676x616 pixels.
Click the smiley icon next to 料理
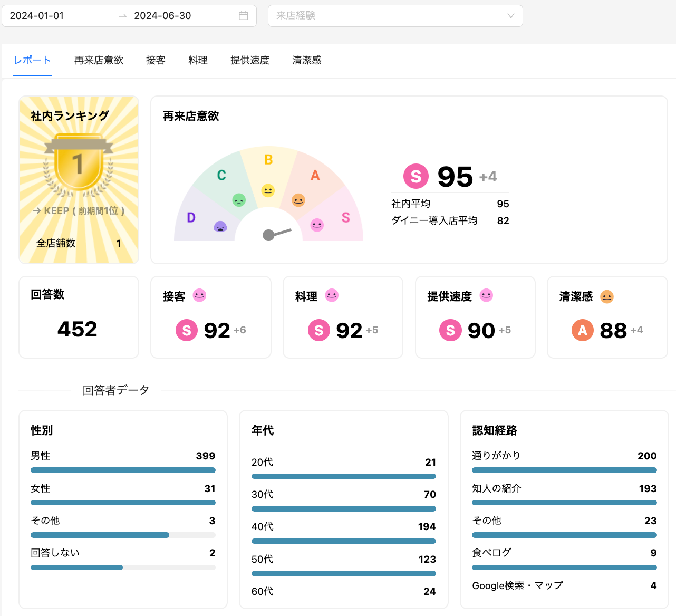point(332,295)
